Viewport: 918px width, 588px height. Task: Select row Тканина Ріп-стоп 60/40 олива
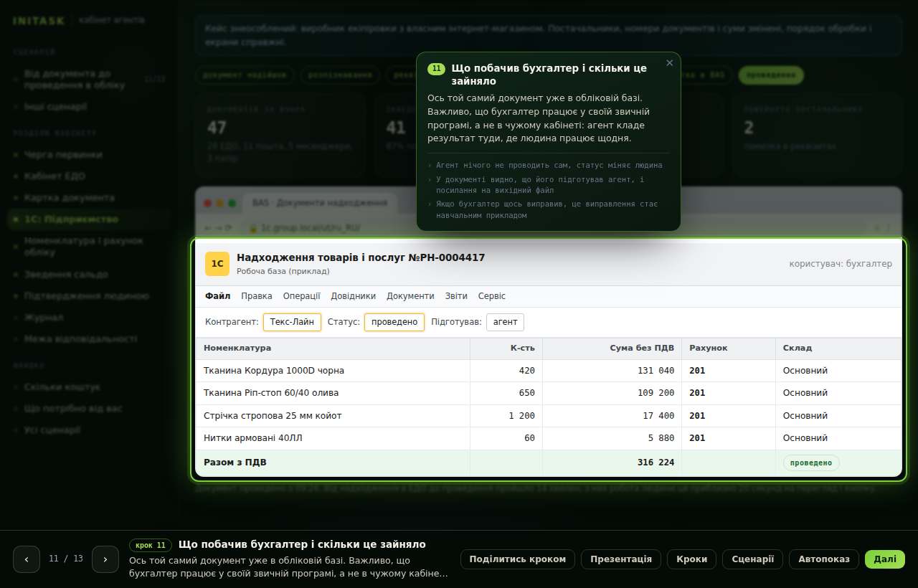(549, 393)
